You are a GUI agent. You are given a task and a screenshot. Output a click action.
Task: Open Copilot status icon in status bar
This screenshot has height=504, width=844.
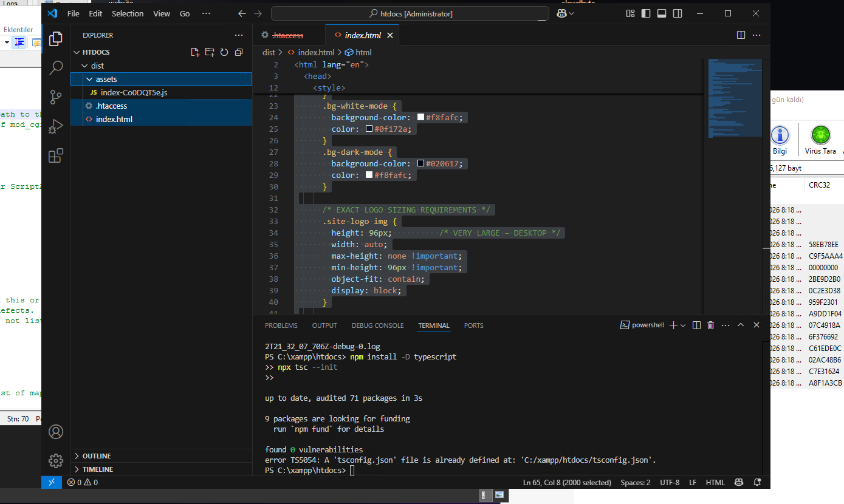tap(739, 482)
